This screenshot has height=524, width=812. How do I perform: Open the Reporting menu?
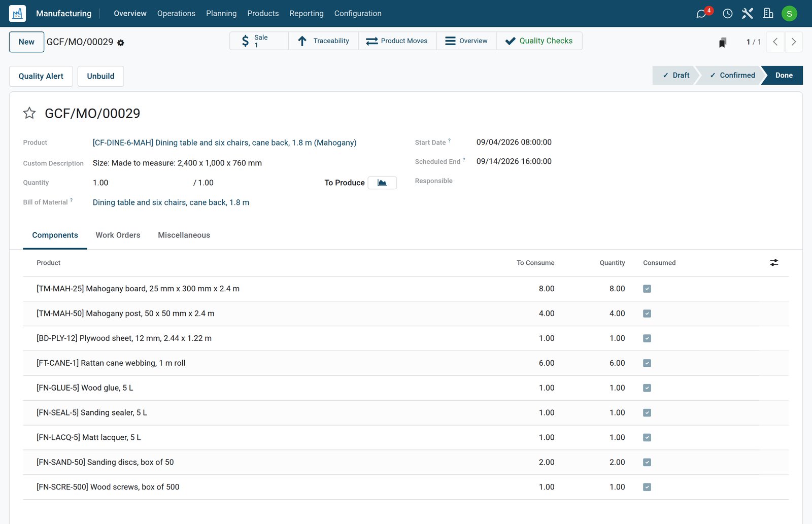click(x=307, y=14)
